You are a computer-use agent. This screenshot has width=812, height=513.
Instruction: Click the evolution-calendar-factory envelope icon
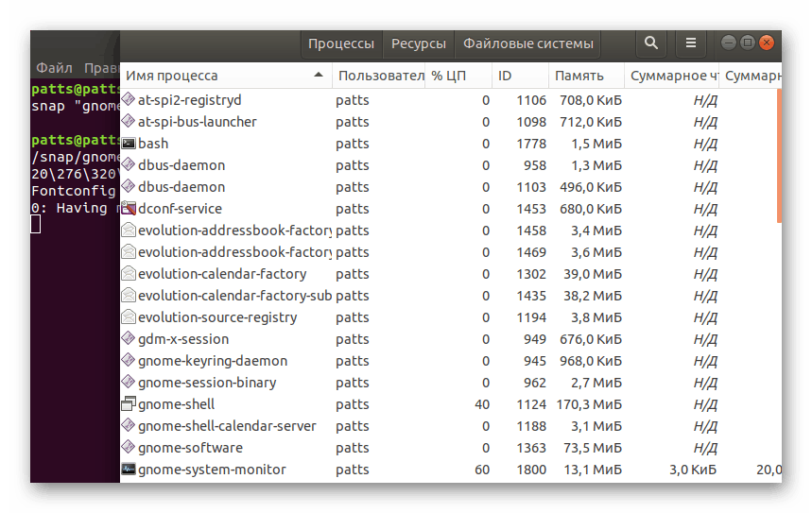tap(129, 274)
